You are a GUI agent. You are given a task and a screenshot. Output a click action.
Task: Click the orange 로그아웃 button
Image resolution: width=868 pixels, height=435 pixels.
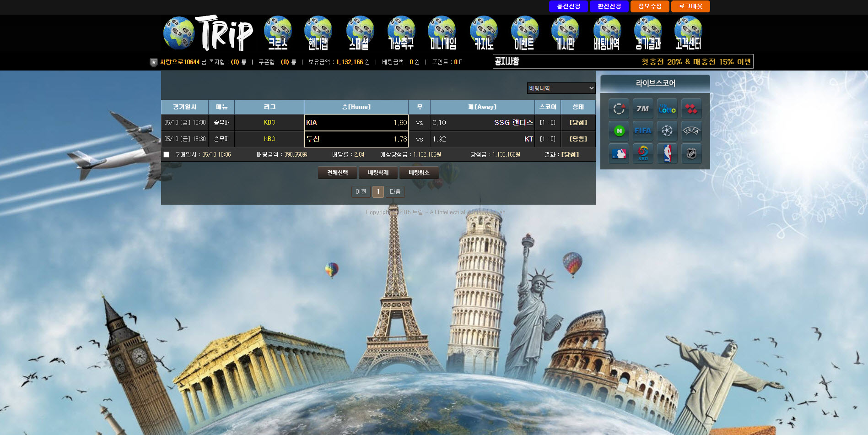[690, 6]
